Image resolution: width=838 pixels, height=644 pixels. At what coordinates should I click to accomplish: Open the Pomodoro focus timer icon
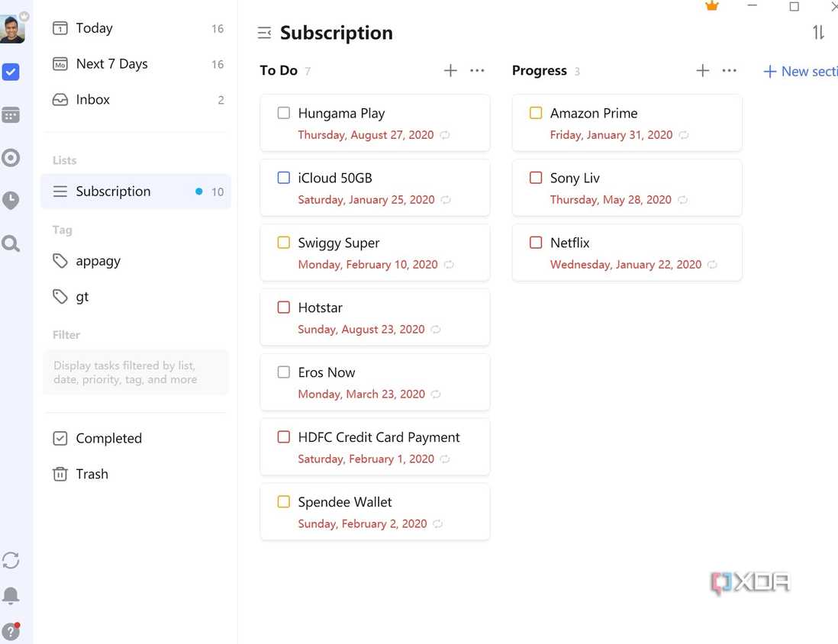point(11,158)
